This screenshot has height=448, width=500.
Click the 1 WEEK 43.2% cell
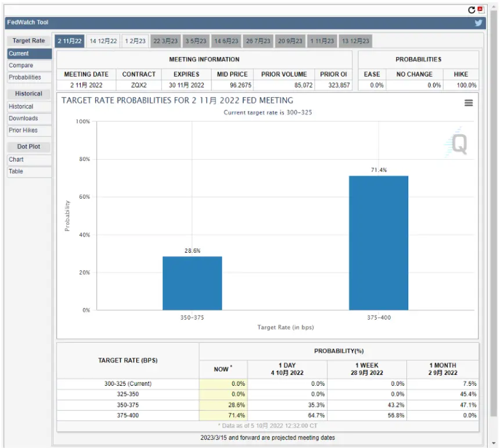coord(367,405)
